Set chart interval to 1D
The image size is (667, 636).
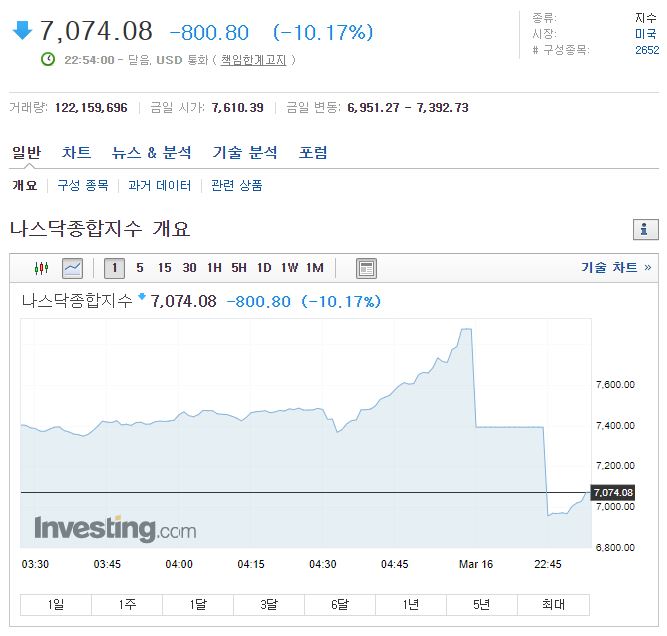(x=264, y=268)
